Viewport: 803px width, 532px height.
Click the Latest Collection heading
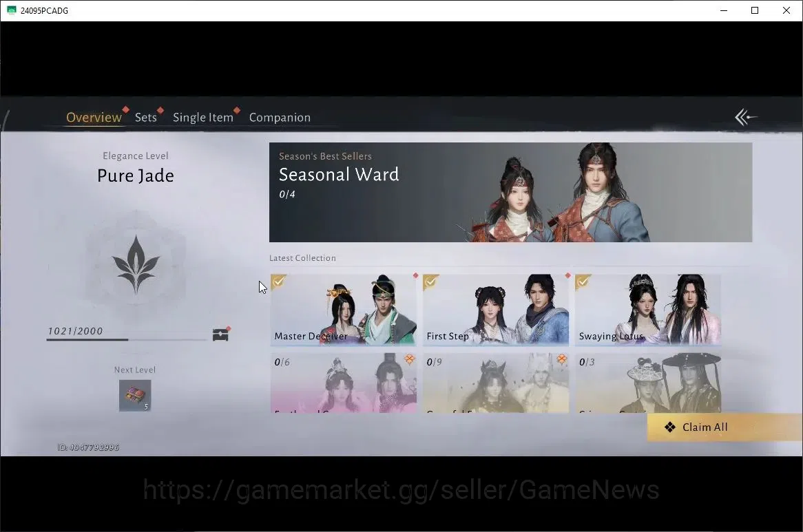pyautogui.click(x=302, y=258)
